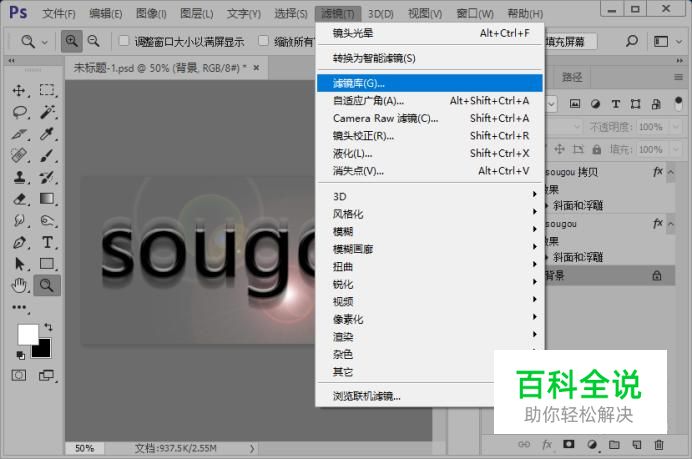Click the black background color swatch

[x=43, y=349]
